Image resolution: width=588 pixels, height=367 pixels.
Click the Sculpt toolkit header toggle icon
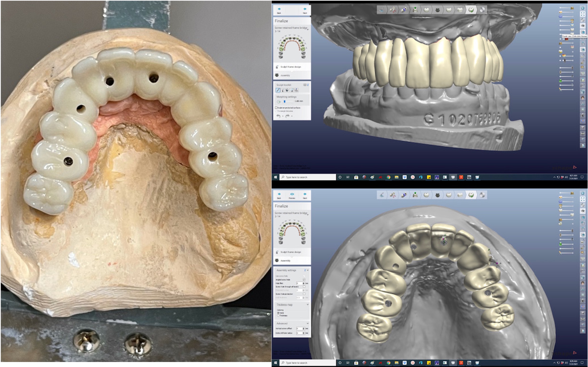pos(305,85)
